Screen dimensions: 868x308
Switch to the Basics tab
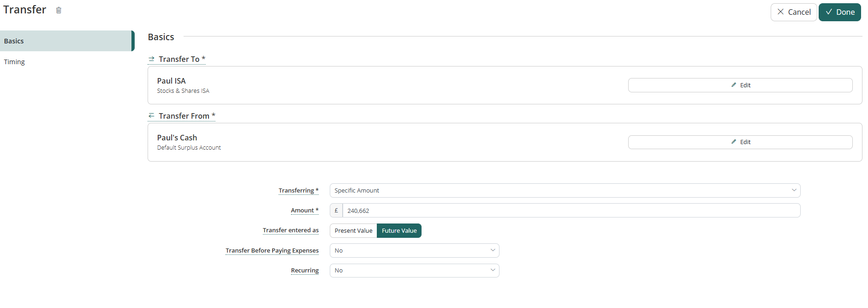click(x=66, y=41)
